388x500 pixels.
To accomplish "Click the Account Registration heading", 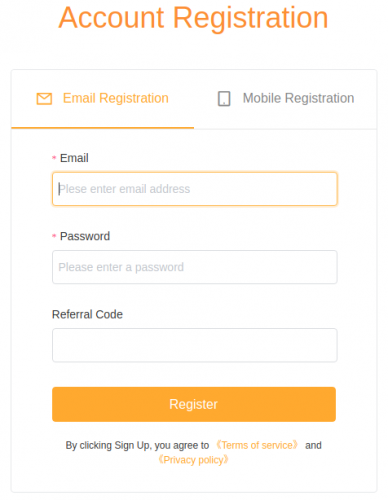I will pyautogui.click(x=194, y=18).
